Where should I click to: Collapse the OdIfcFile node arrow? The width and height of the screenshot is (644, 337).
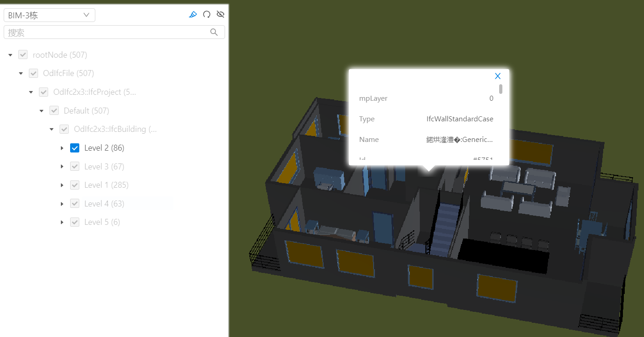(x=21, y=73)
